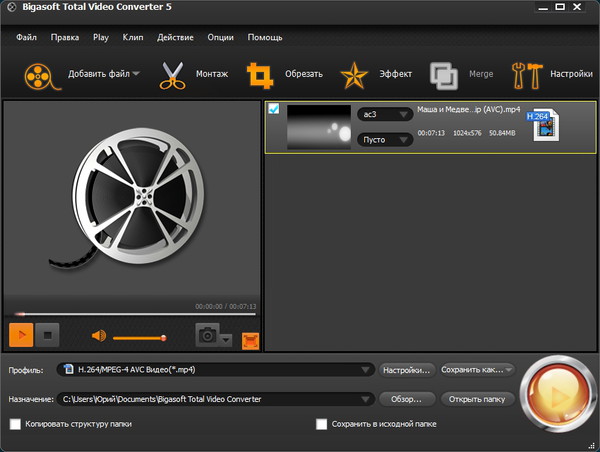
Task: Select the Обрезать crop tool
Action: pyautogui.click(x=262, y=75)
